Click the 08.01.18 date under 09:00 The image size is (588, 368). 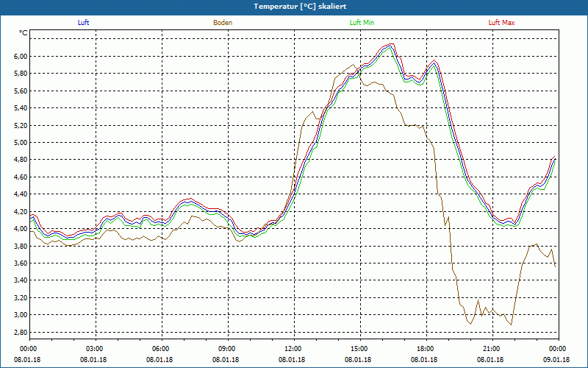(226, 360)
